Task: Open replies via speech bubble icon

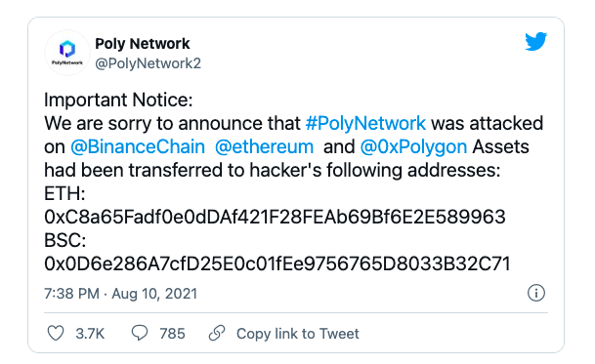Action: click(x=140, y=333)
